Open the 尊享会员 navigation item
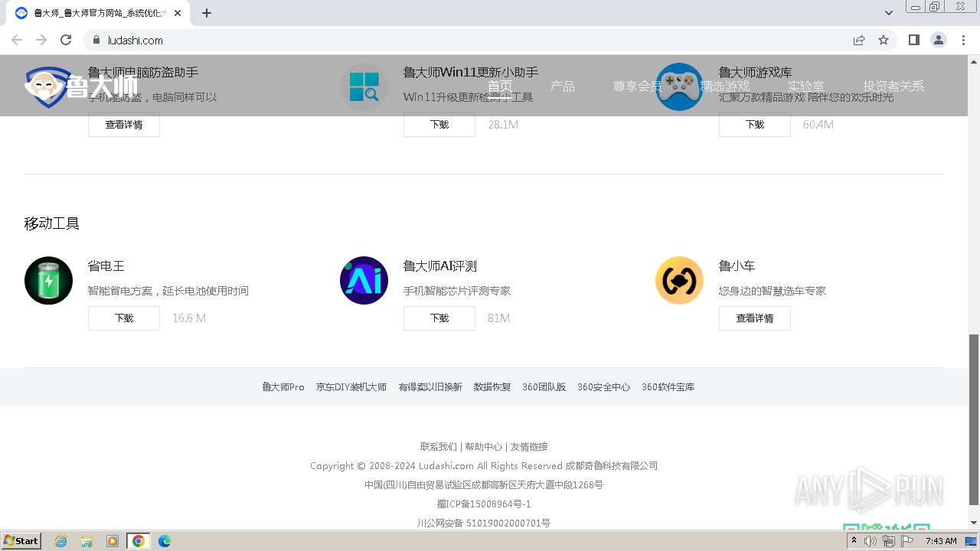Image resolution: width=980 pixels, height=551 pixels. pyautogui.click(x=638, y=86)
